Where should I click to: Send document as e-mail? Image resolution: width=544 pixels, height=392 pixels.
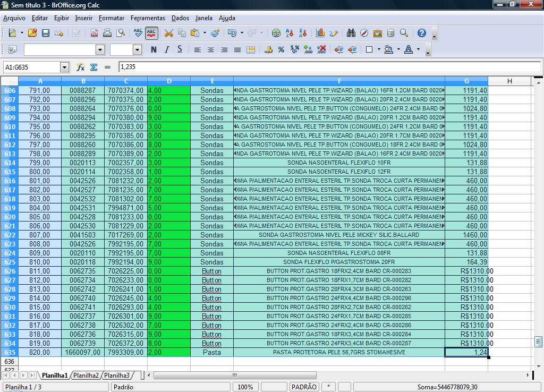click(59, 33)
